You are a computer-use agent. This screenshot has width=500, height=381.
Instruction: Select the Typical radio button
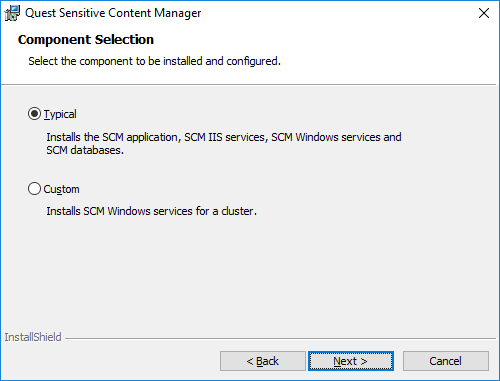[34, 114]
